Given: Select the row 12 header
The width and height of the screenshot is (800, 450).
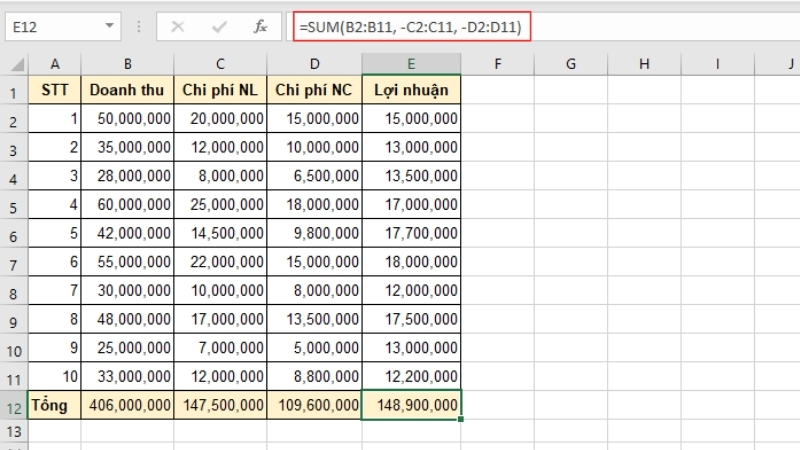Looking at the screenshot, I should 14,405.
